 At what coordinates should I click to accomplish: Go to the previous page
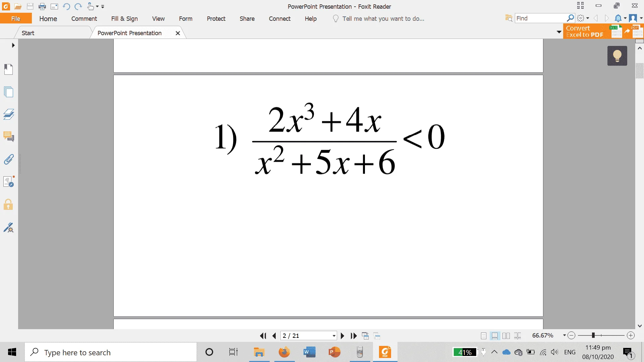(x=274, y=336)
